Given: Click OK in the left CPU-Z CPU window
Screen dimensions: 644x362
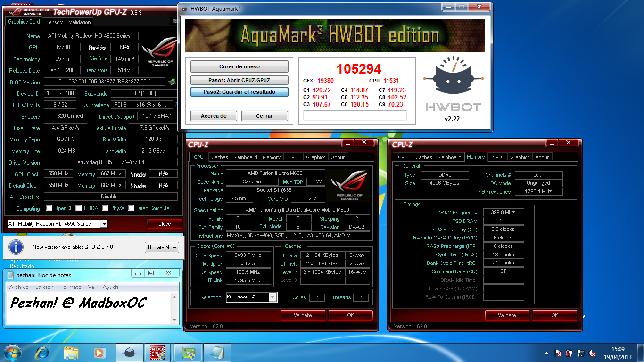Looking at the screenshot, I should (350, 315).
